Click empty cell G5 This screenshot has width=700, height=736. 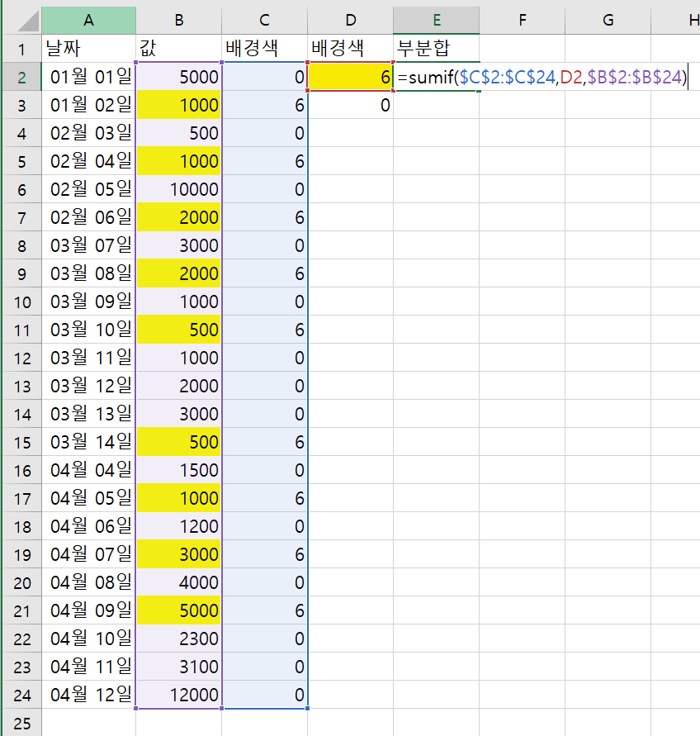[608, 161]
